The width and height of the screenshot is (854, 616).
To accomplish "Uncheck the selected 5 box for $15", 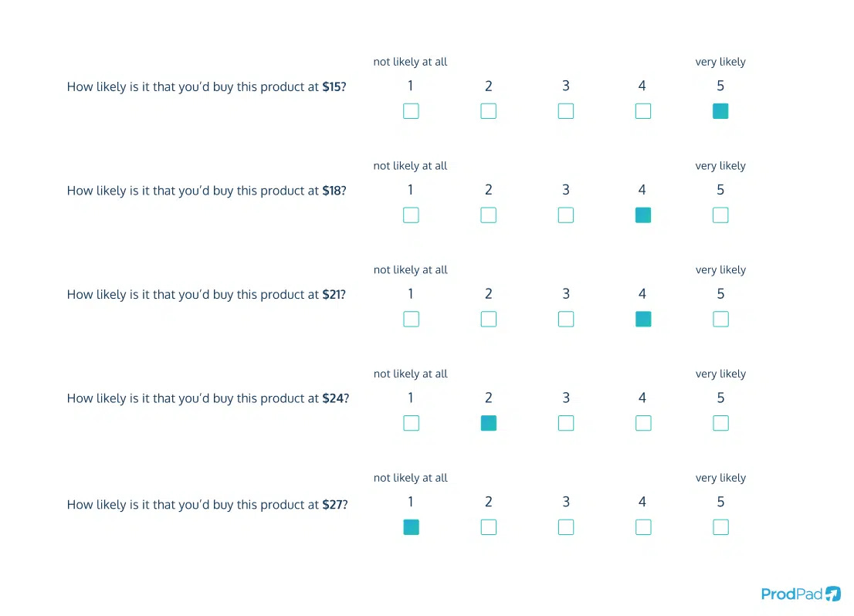I will pyautogui.click(x=720, y=111).
